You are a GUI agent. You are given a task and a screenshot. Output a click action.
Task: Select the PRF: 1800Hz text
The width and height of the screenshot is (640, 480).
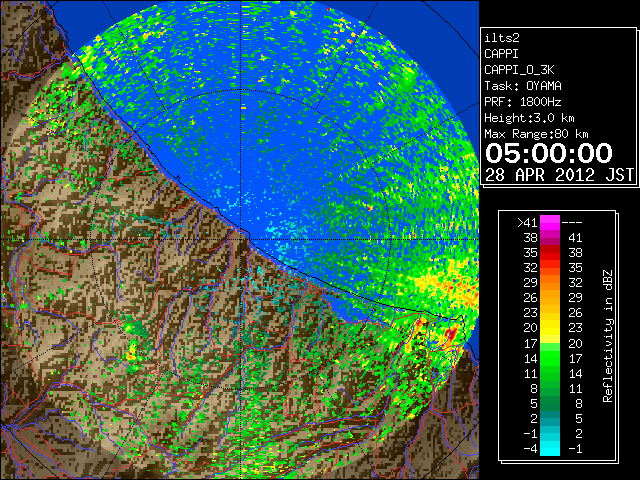523,102
